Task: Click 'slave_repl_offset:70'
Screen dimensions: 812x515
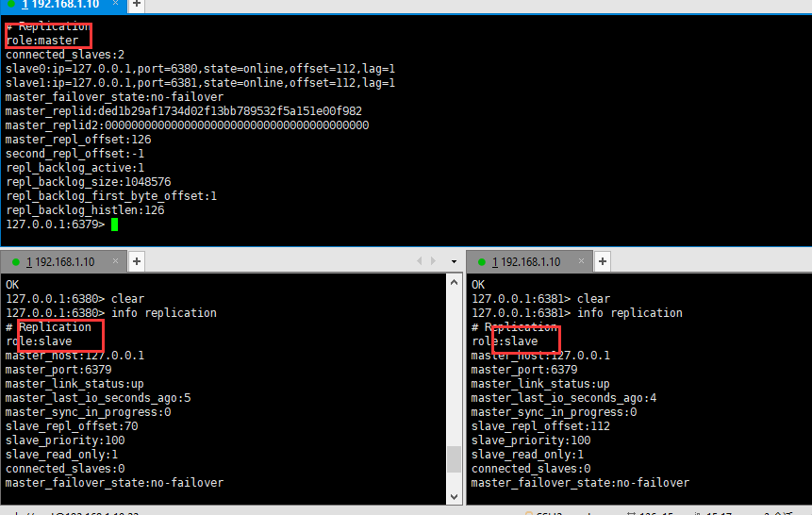Action: coord(72,426)
